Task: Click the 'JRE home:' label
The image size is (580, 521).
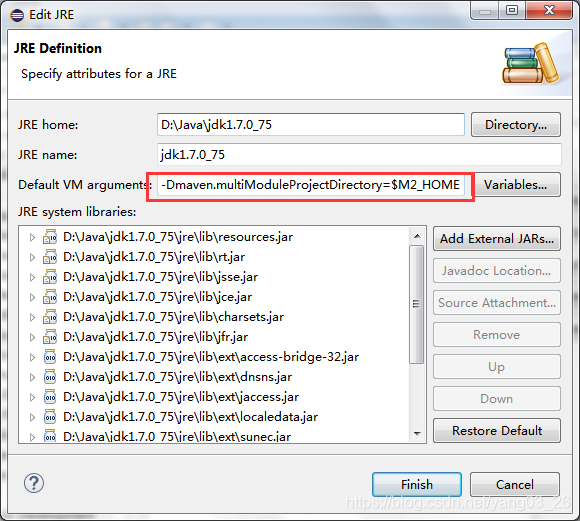Action: coord(48,125)
